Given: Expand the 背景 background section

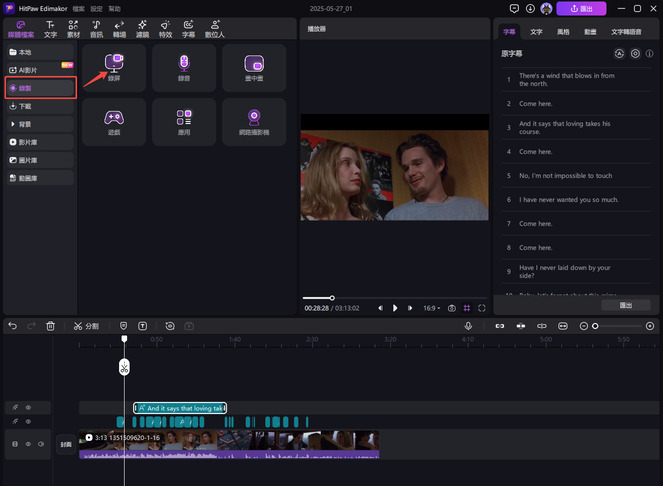Looking at the screenshot, I should click(x=40, y=124).
